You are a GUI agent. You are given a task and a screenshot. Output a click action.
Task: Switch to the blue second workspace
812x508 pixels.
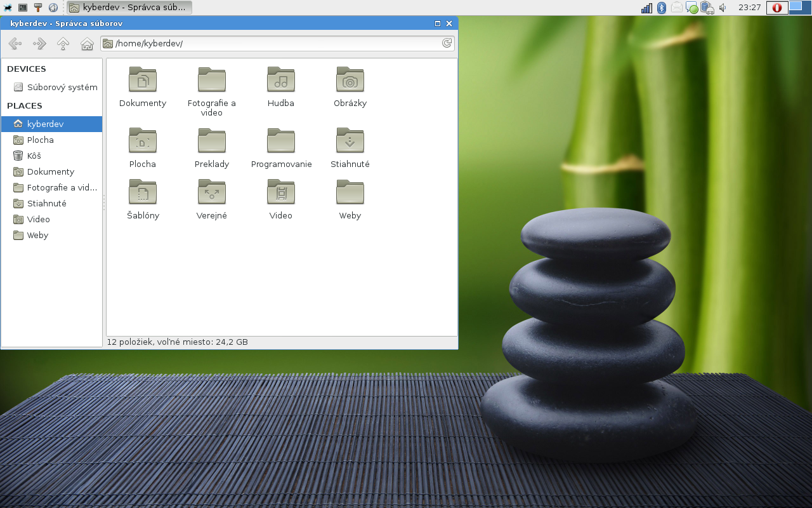[x=800, y=8]
